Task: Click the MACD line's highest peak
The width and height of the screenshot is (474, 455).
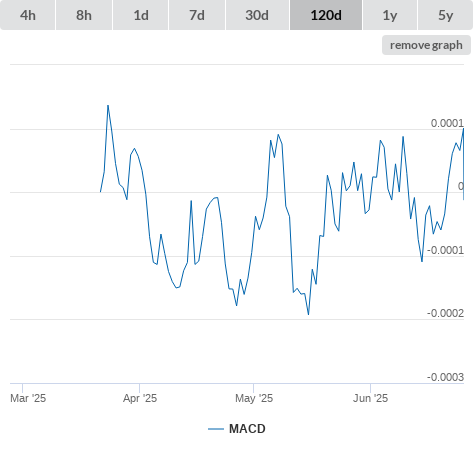Action: tap(108, 106)
